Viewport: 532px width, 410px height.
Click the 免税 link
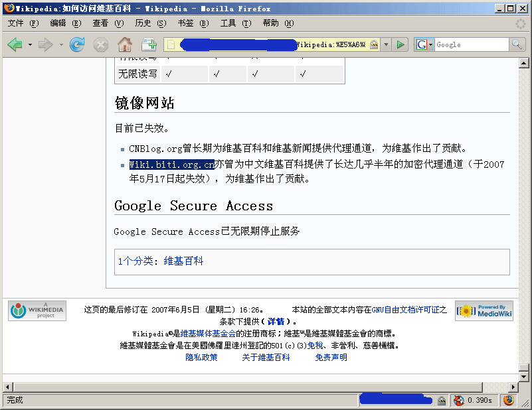coord(315,346)
